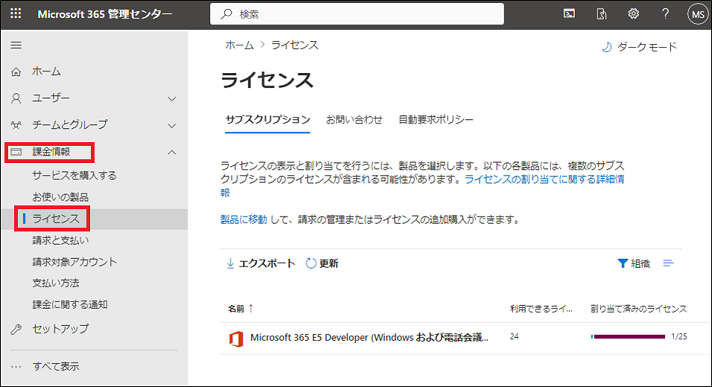Click the ホーム breadcrumb link
Image resolution: width=712 pixels, height=387 pixels.
239,45
